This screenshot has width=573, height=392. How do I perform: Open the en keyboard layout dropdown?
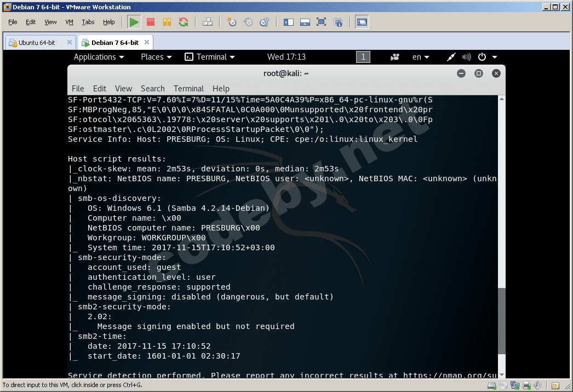(421, 57)
